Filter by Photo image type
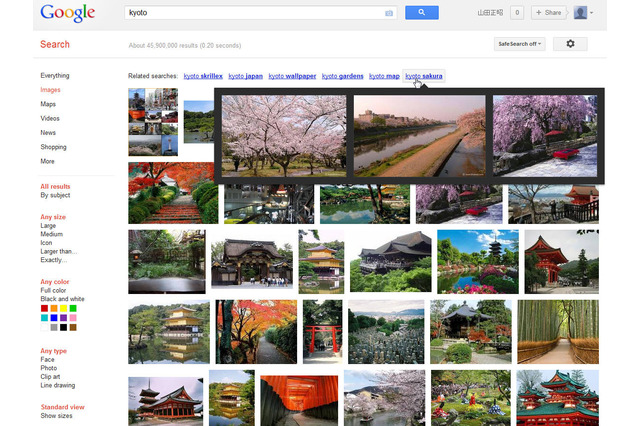The height and width of the screenshot is (426, 640). 49,368
